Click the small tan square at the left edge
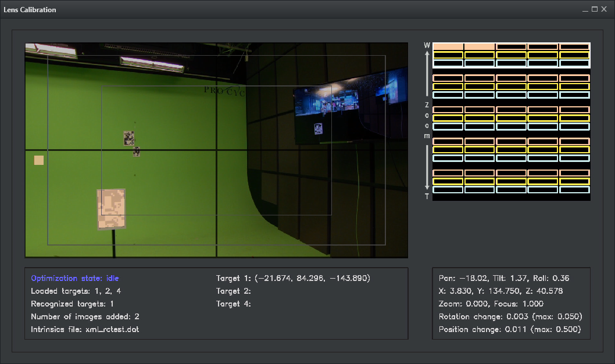Screen dimensions: 615x364 (x=39, y=160)
